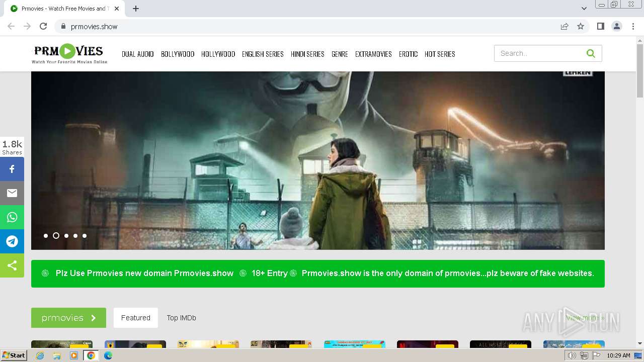Screen dimensions: 644x362
Task: Open the Hot Series menu item
Action: 440,54
